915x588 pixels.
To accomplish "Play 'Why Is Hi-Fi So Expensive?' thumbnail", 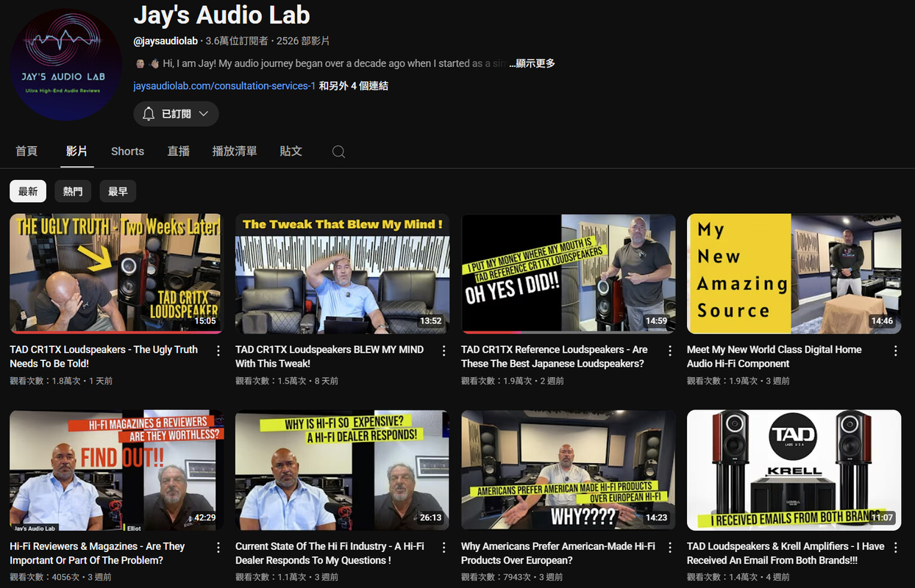I will click(342, 470).
